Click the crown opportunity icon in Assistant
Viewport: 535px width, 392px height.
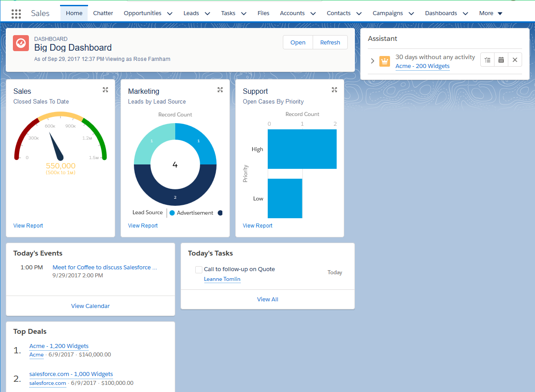pyautogui.click(x=384, y=61)
